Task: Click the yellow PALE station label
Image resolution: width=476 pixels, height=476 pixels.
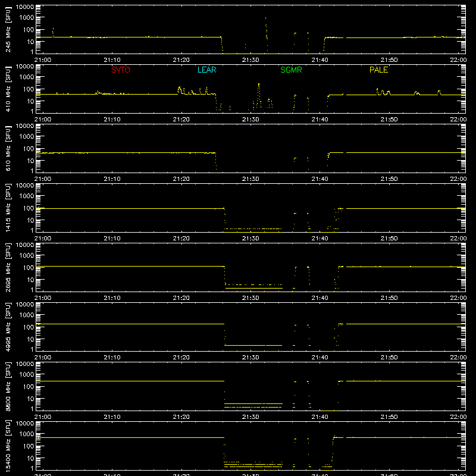Action: point(378,70)
